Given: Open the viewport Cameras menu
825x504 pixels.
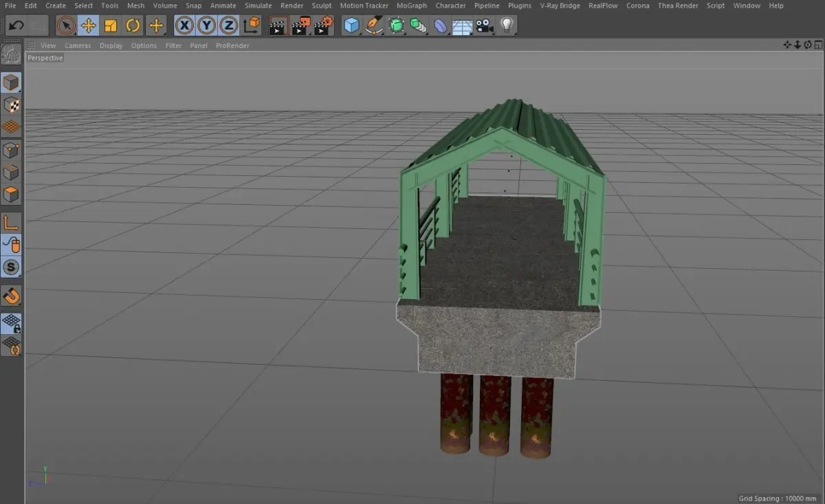Looking at the screenshot, I should click(78, 45).
